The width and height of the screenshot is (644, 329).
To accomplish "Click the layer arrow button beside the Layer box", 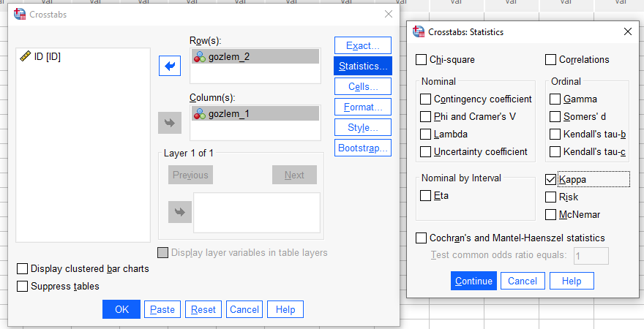I will (x=179, y=212).
